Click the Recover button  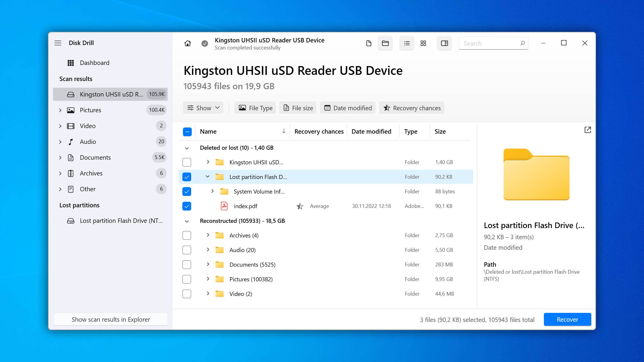[x=568, y=319]
